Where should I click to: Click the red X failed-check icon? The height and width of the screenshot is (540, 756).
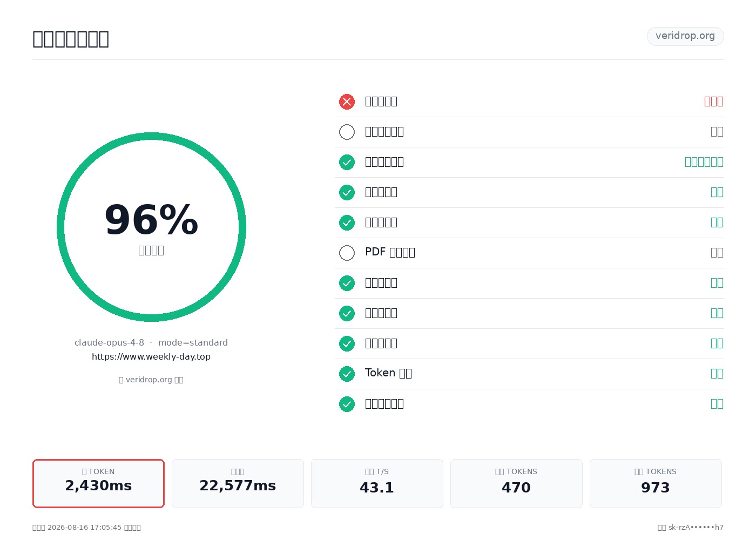(x=347, y=102)
